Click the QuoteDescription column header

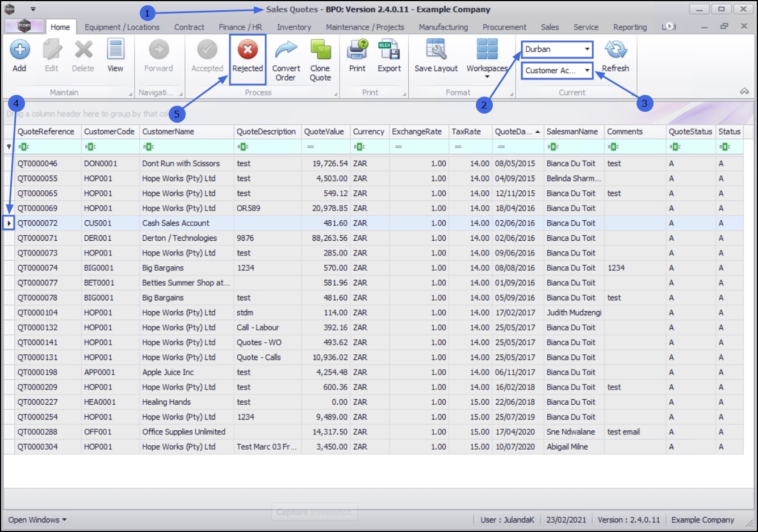coord(267,131)
